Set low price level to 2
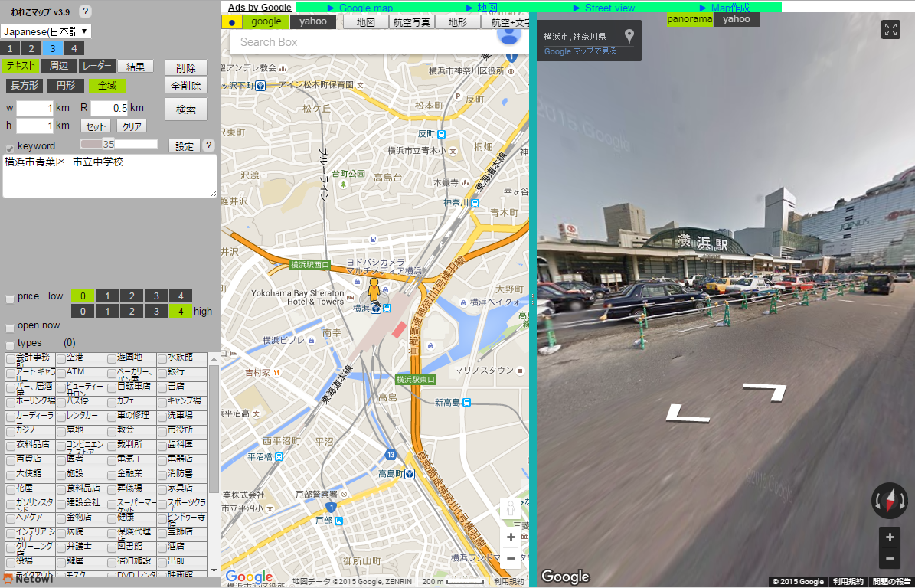This screenshot has width=915, height=588. point(132,296)
